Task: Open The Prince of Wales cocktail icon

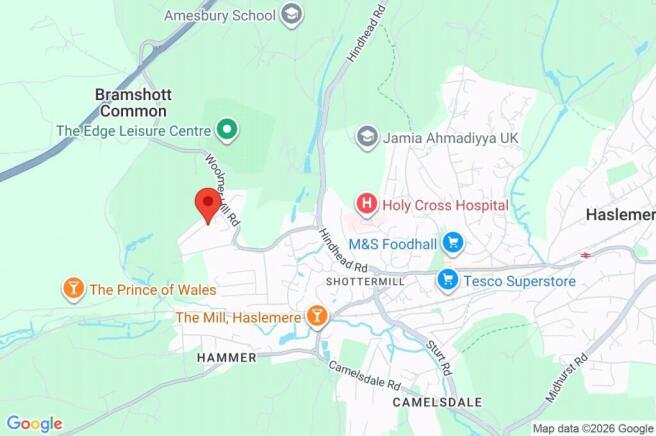Action: point(74,289)
